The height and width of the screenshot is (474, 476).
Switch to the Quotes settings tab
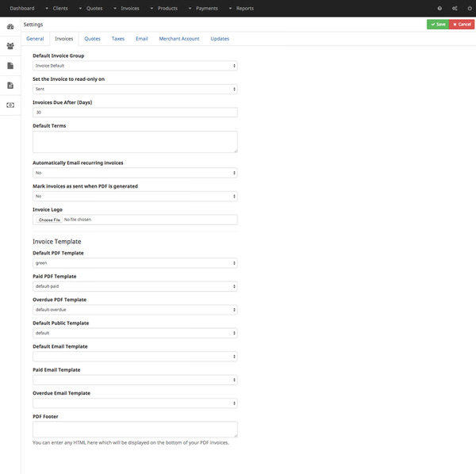click(92, 39)
